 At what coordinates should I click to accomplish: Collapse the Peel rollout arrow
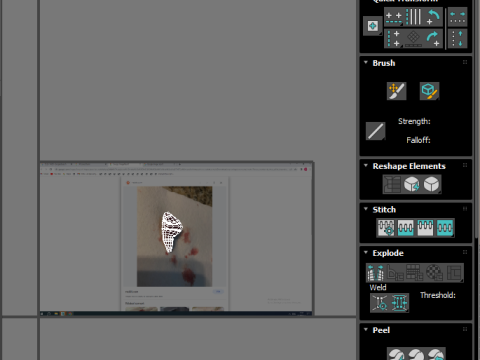pos(366,329)
